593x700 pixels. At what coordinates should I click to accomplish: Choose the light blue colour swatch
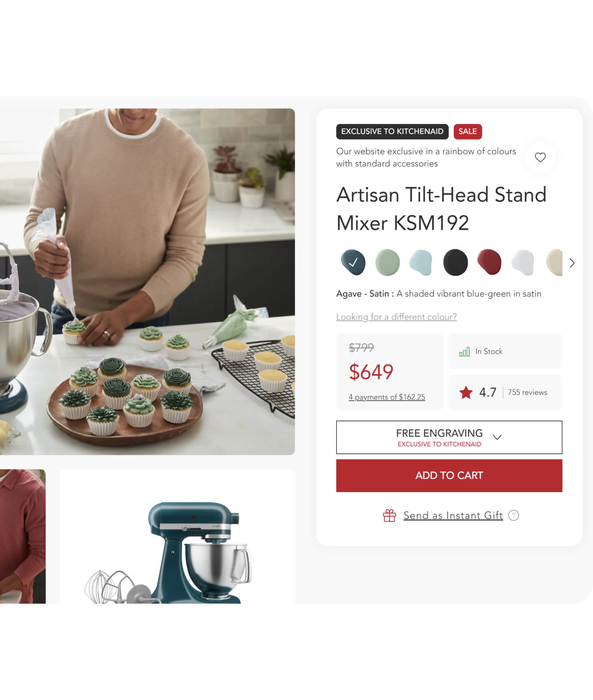(x=421, y=262)
